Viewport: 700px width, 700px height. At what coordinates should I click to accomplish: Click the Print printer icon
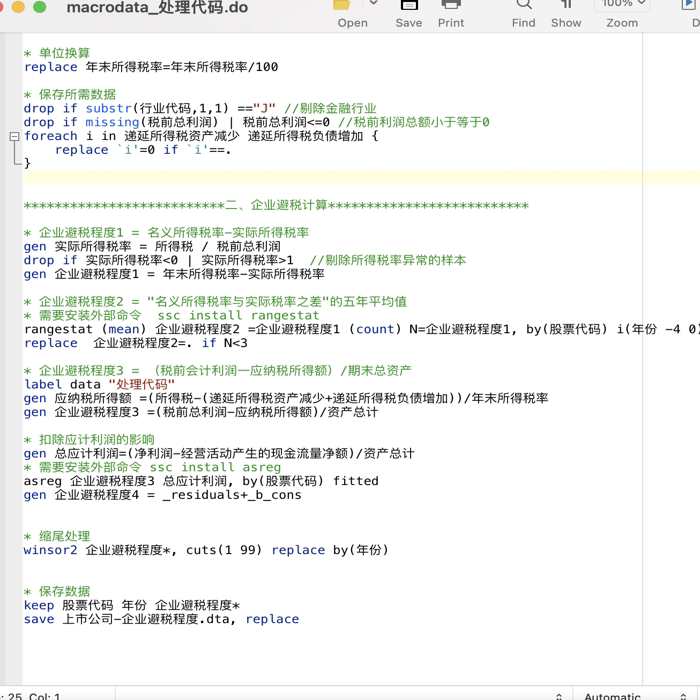coord(451,4)
